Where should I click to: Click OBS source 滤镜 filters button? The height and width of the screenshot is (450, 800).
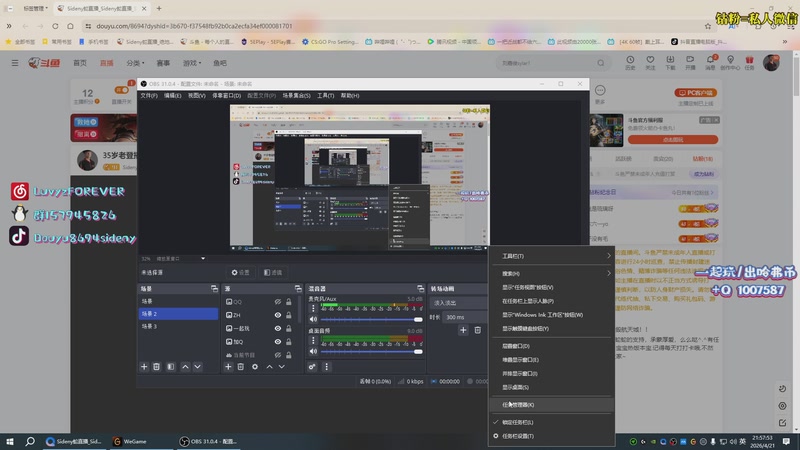tap(273, 272)
